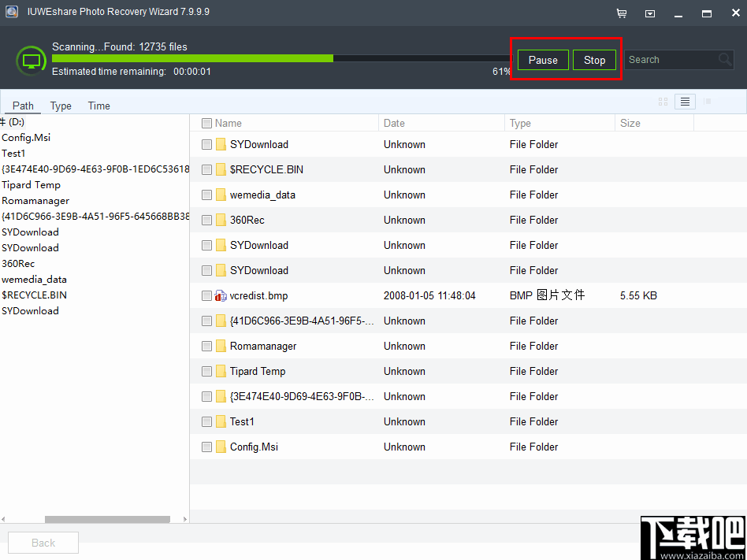Select Tipard Temp in the folder tree
Viewport: 747px width, 560px height.
tap(32, 184)
